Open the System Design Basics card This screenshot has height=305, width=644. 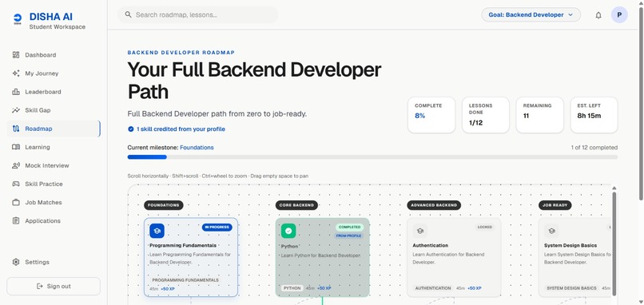(x=575, y=257)
